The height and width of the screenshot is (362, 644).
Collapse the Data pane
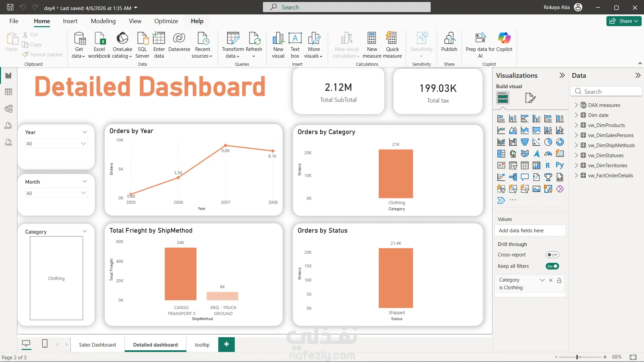click(x=638, y=75)
